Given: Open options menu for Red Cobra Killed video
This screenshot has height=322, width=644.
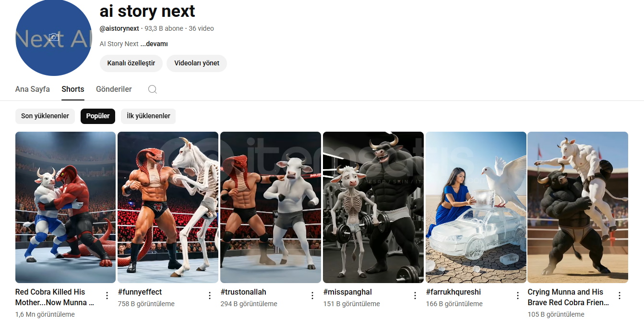Looking at the screenshot, I should tap(107, 296).
